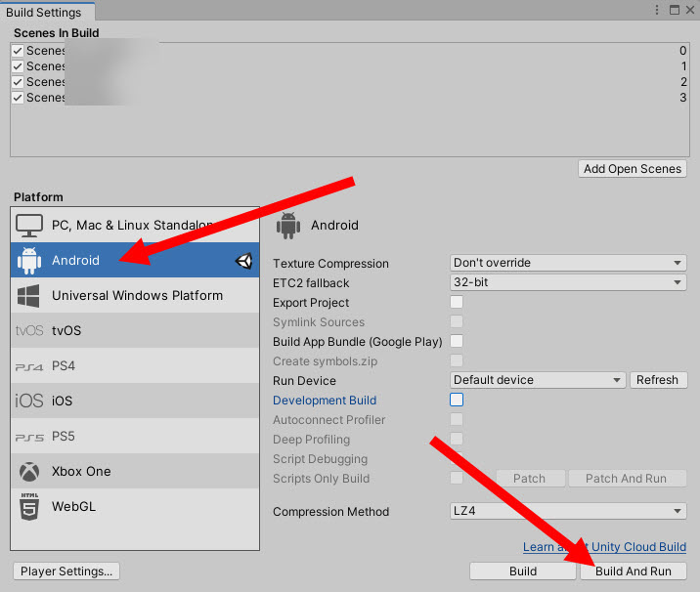Click the Xbox One logo icon
Image resolution: width=700 pixels, height=592 pixels.
coord(29,472)
